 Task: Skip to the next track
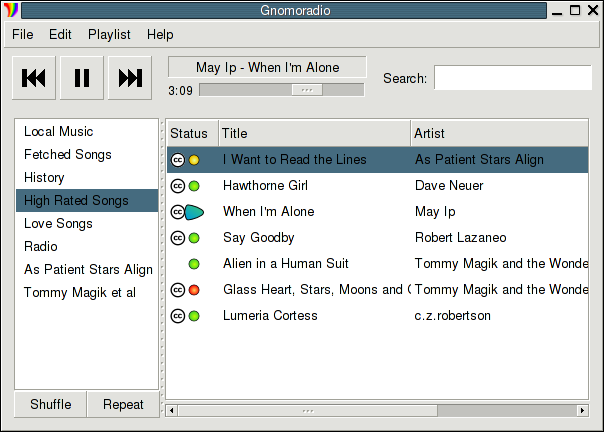[x=130, y=78]
